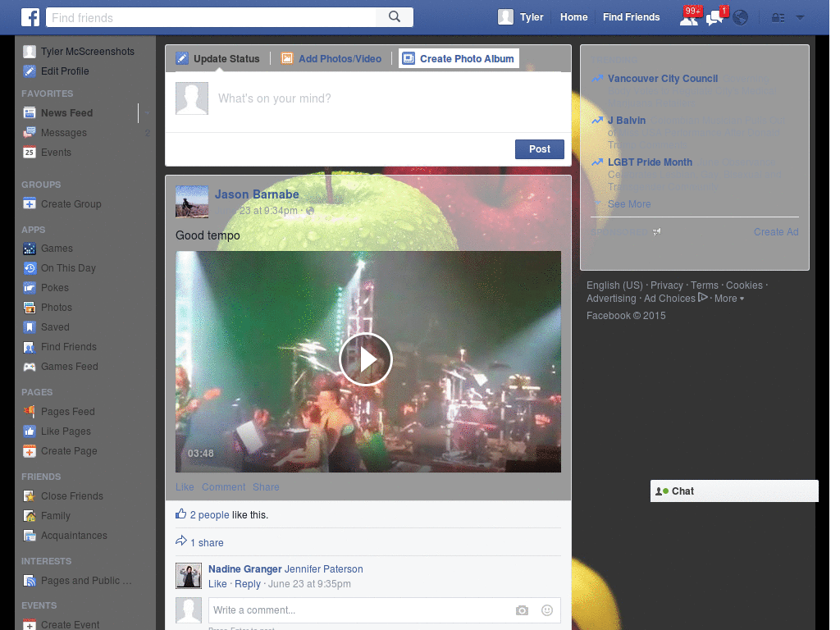Click Pages and Public feed icon

pyautogui.click(x=30, y=581)
